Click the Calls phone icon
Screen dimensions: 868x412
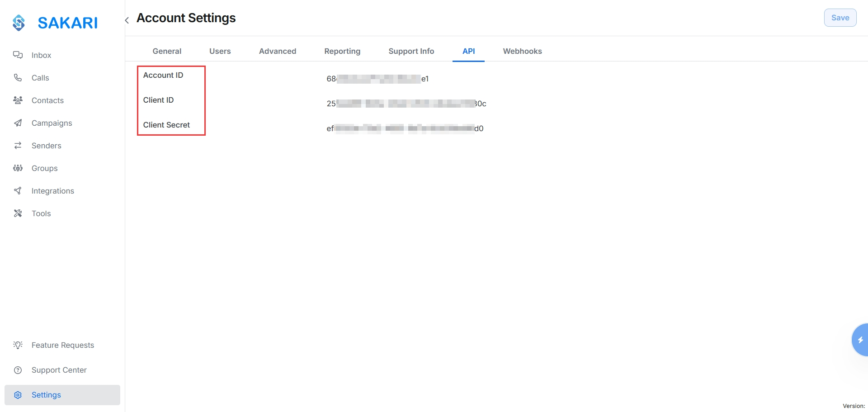pyautogui.click(x=18, y=78)
